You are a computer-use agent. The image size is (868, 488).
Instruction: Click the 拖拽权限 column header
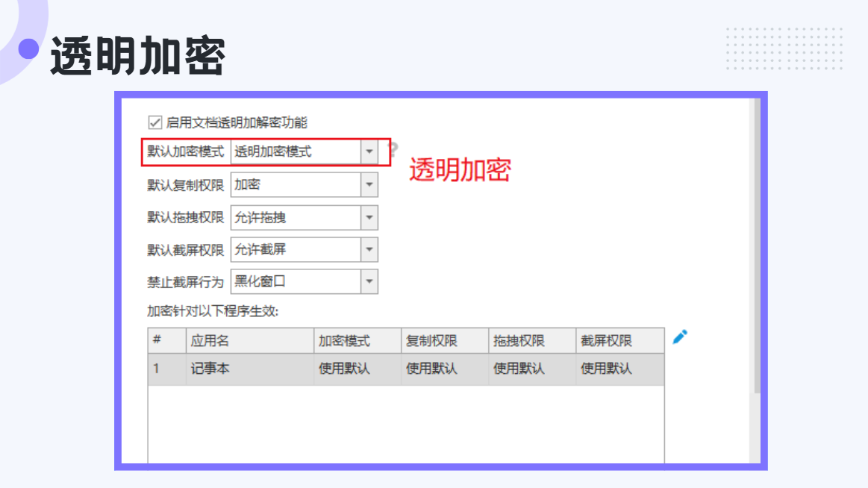[533, 341]
